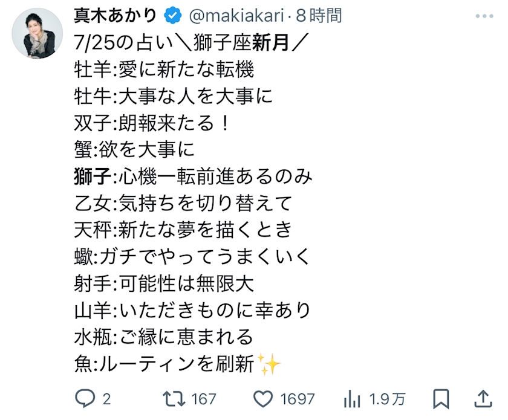Click the 7/25の占い headline line

188,42
